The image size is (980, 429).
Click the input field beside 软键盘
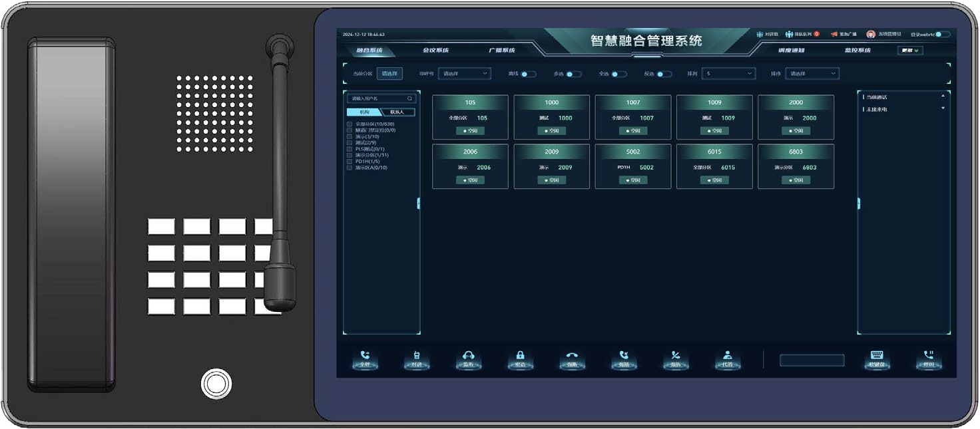[x=812, y=360]
